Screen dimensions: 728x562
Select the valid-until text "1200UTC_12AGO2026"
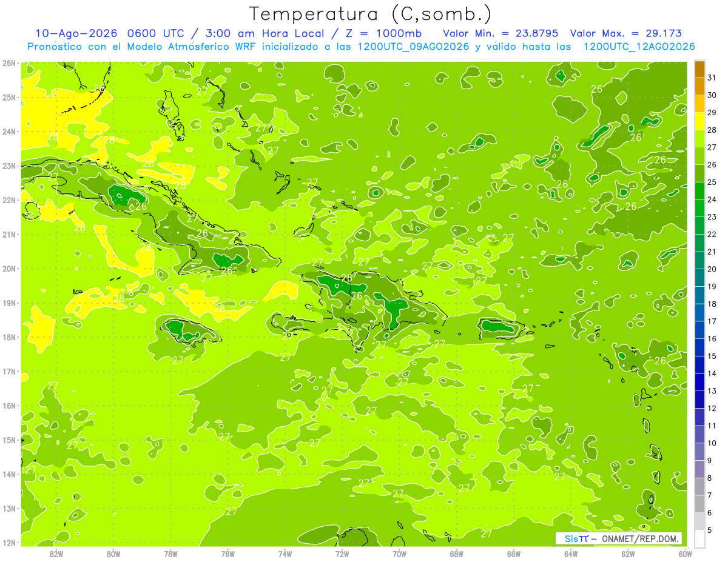639,47
